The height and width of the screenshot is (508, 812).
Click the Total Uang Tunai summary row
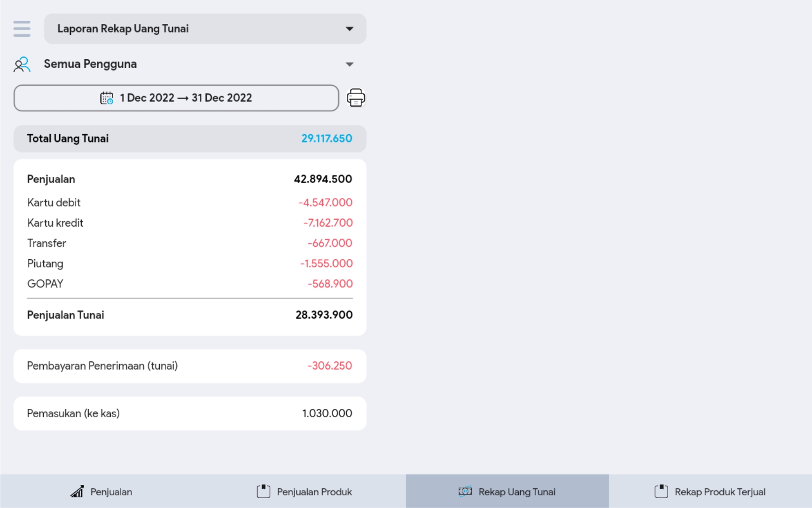(x=189, y=139)
